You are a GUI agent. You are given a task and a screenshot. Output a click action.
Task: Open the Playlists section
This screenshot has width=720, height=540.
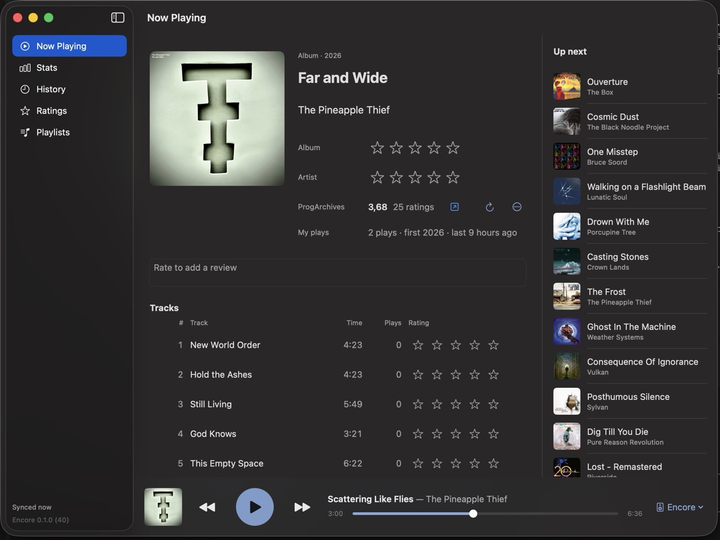point(69,132)
